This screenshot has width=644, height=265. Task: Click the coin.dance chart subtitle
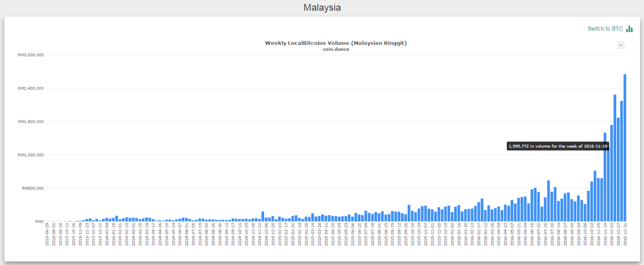pos(336,49)
